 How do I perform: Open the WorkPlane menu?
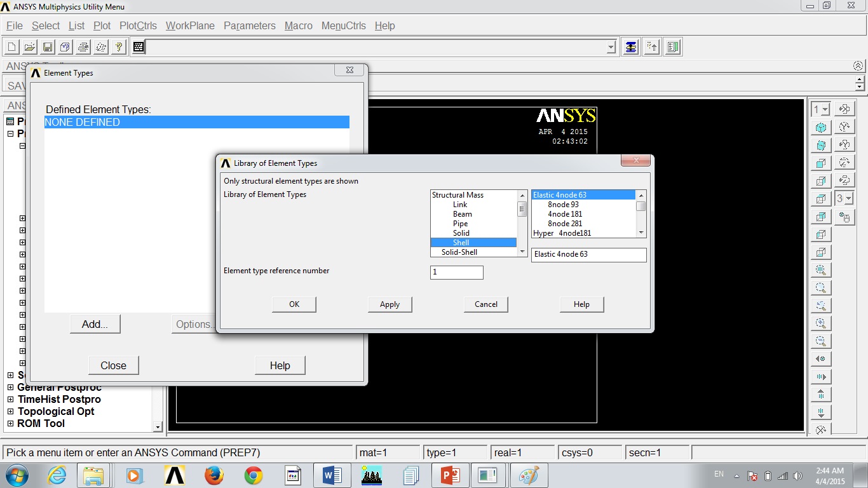tap(190, 25)
